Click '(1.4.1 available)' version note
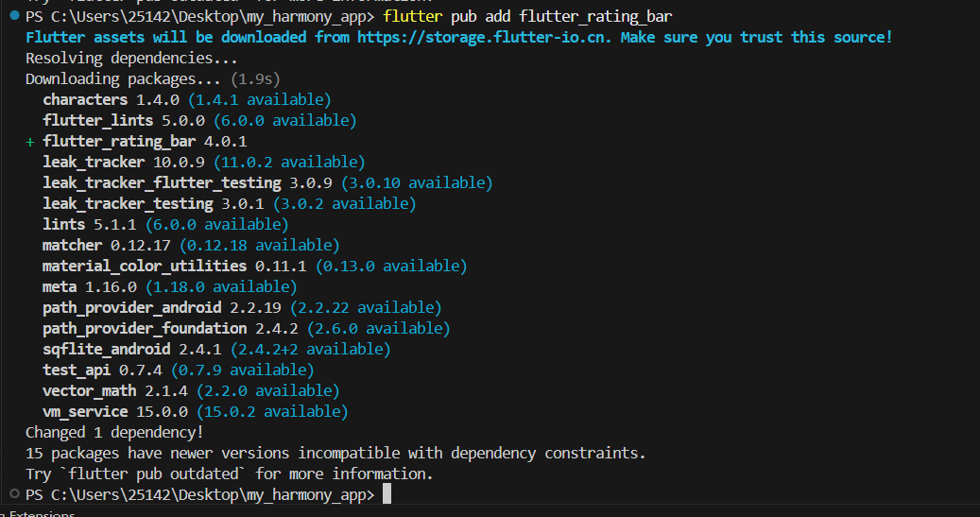980x517 pixels. [259, 100]
